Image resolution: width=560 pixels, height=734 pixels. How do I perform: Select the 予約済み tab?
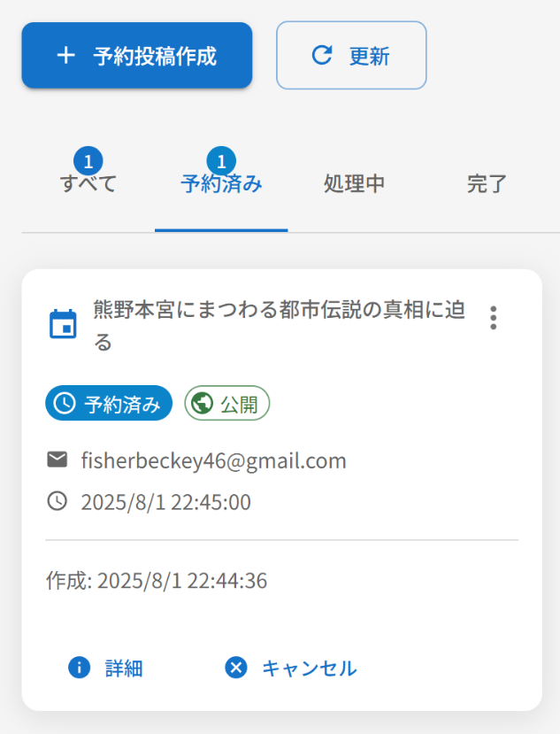pos(221,184)
